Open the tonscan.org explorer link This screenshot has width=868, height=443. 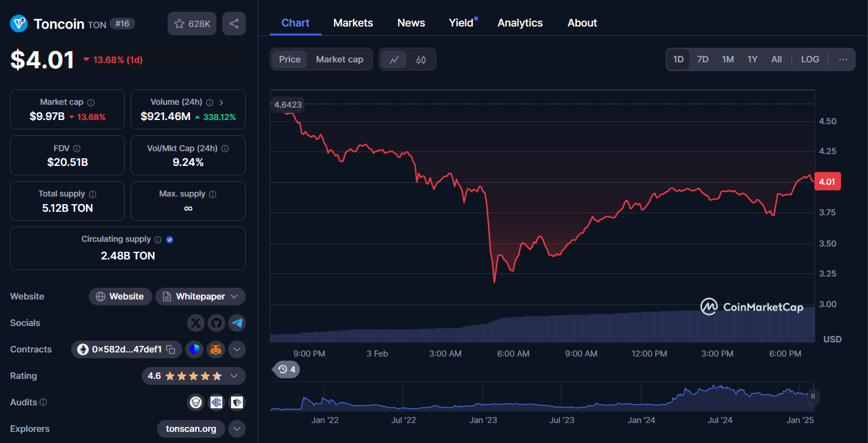[x=191, y=429]
